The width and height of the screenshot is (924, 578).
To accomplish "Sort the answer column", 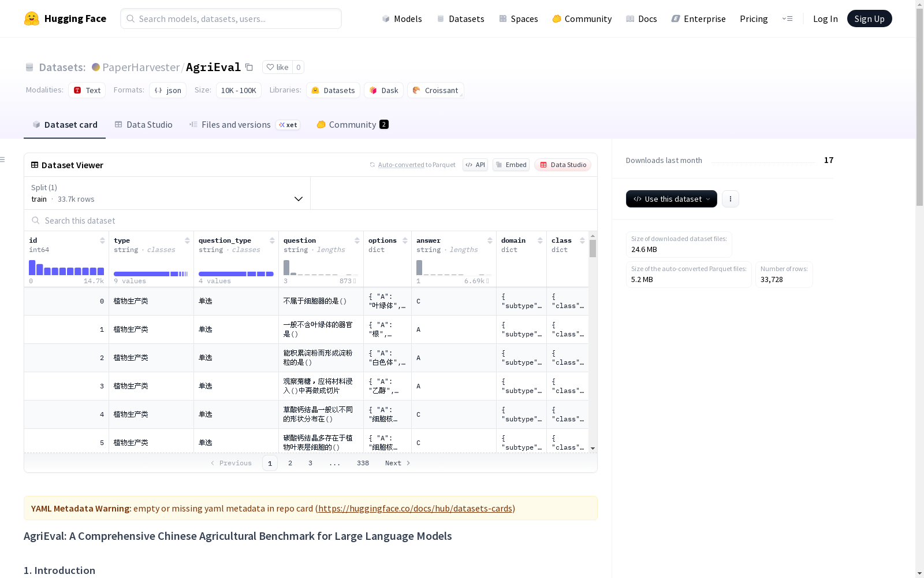I will 490,240.
